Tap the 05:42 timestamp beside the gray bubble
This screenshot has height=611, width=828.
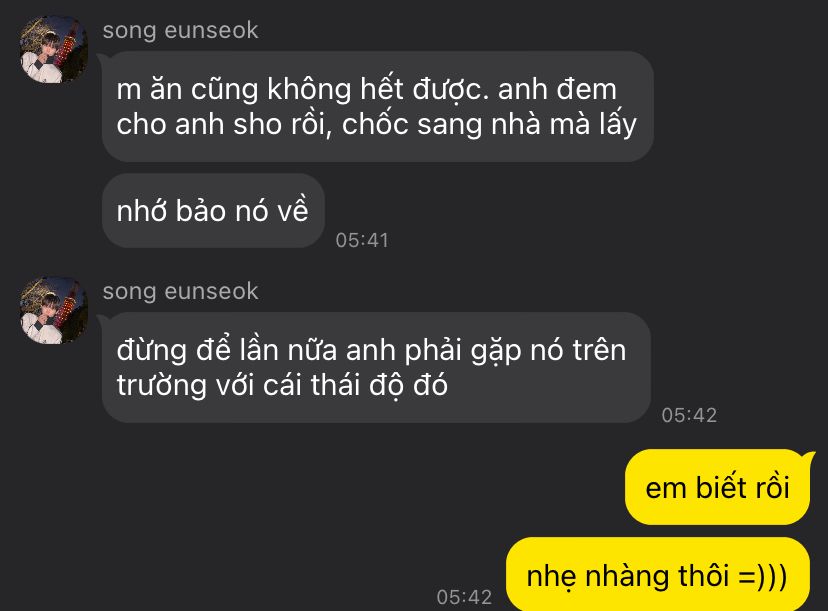point(689,415)
